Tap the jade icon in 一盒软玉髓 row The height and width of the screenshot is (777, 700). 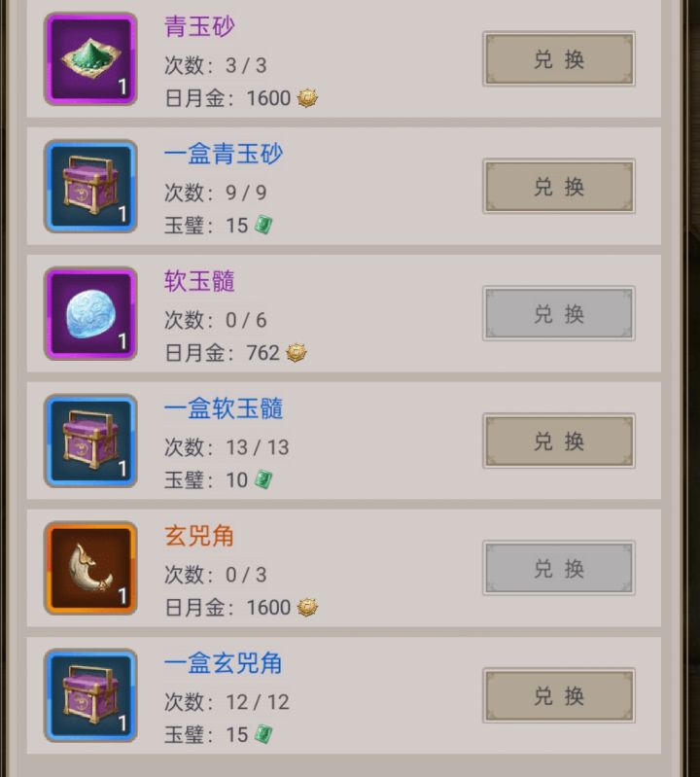[x=263, y=479]
